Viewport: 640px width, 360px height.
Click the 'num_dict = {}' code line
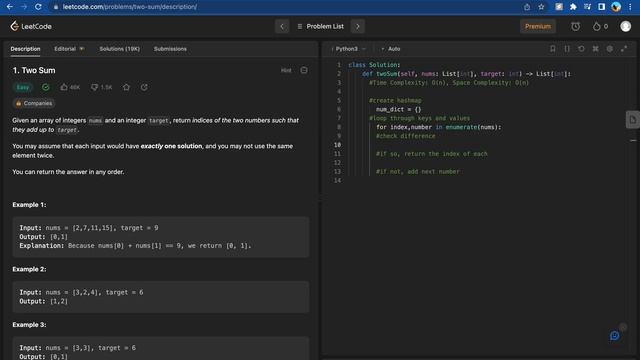(x=398, y=109)
